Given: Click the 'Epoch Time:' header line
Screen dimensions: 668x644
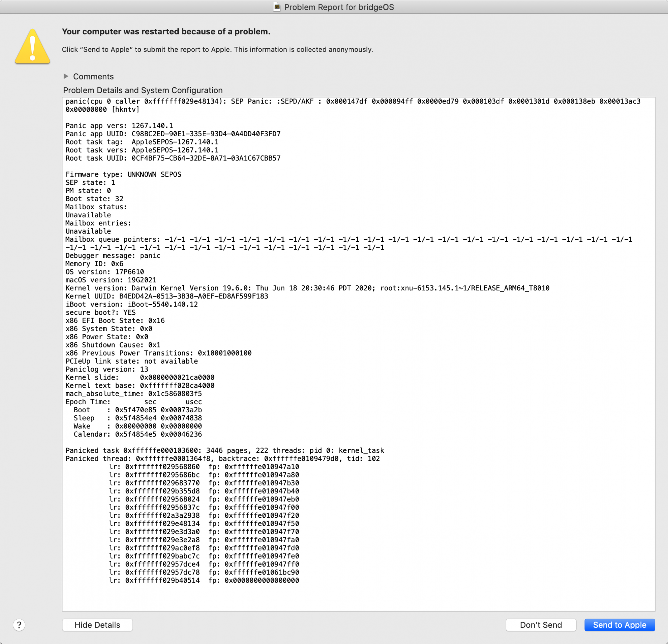Looking at the screenshot, I should (134, 402).
